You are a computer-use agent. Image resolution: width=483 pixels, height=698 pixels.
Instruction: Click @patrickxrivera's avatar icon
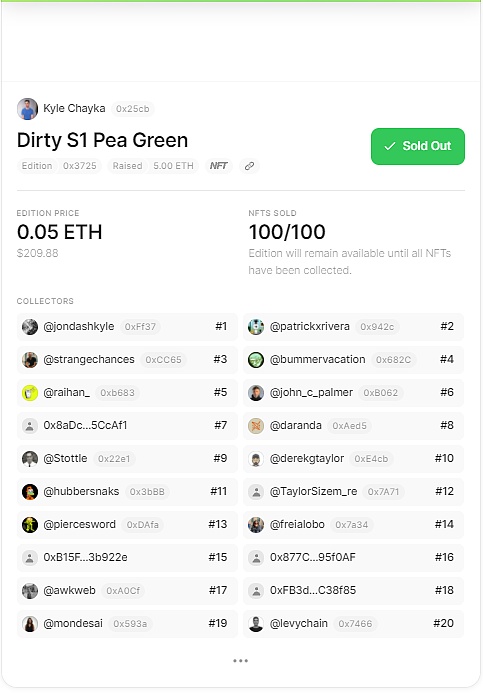click(x=256, y=327)
